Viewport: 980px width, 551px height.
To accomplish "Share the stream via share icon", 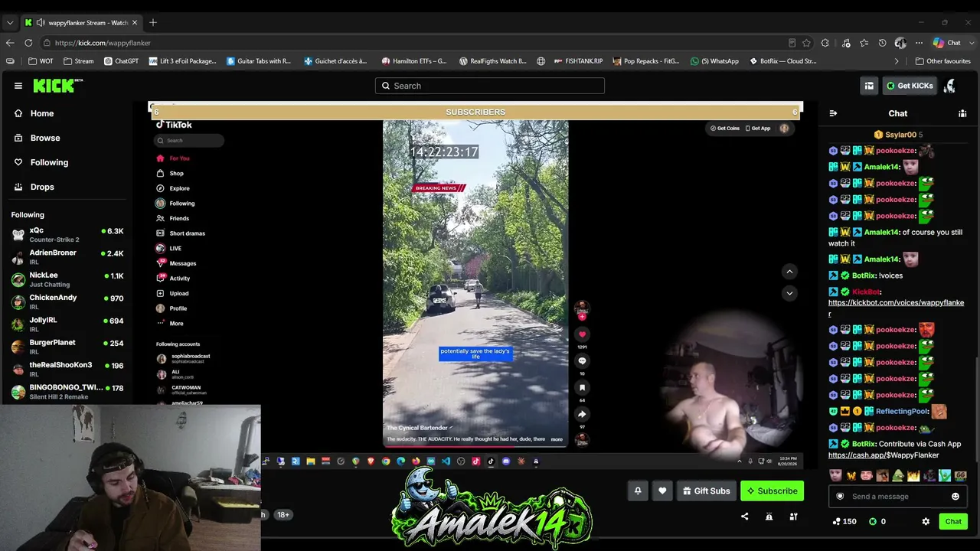I will click(x=744, y=517).
